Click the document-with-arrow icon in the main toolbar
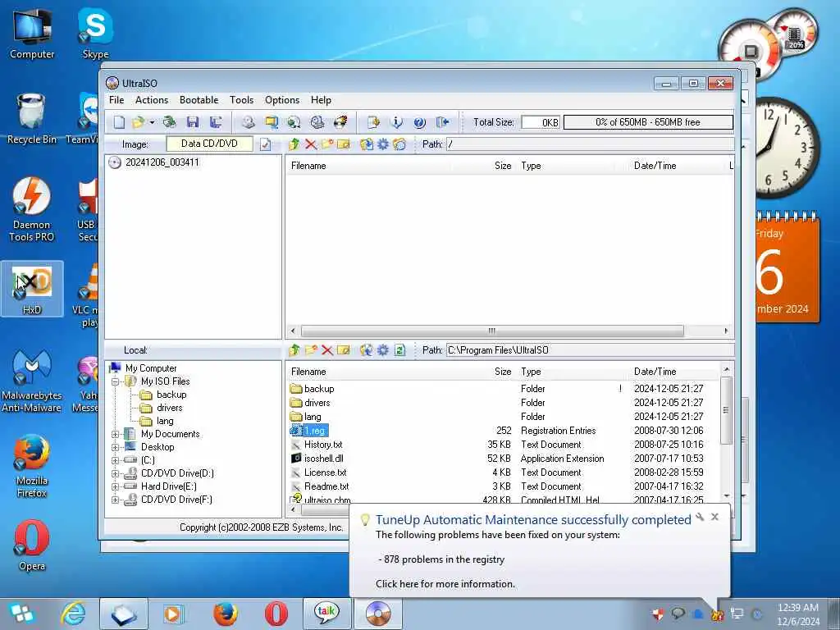The width and height of the screenshot is (840, 630). (373, 122)
